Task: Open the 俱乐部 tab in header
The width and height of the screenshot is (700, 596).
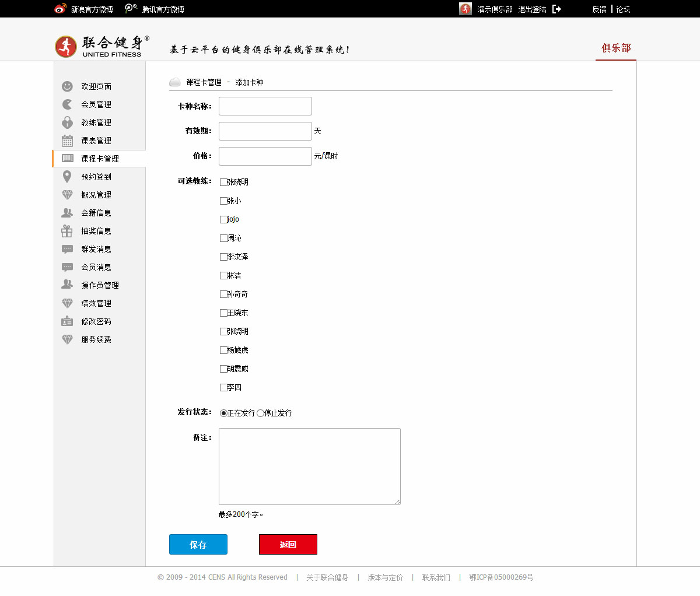Action: point(616,48)
